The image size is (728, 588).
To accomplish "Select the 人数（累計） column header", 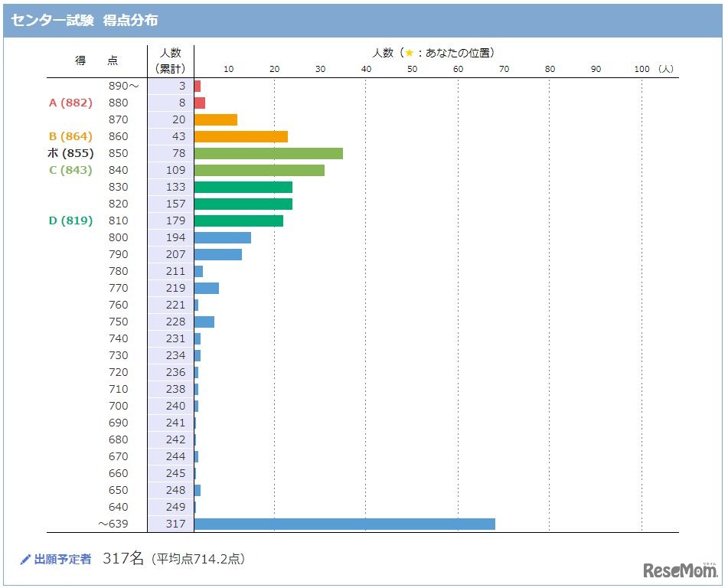I will 170,59.
